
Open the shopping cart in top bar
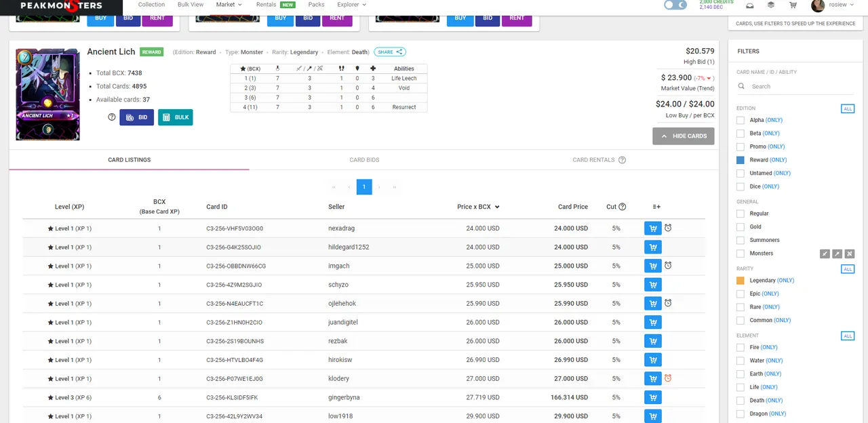tap(793, 5)
